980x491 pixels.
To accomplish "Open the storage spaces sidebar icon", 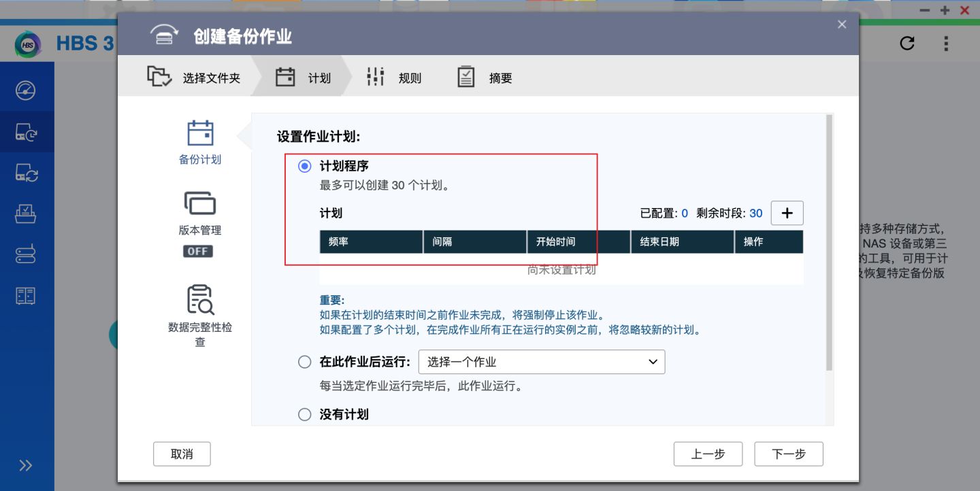I will click(27, 254).
